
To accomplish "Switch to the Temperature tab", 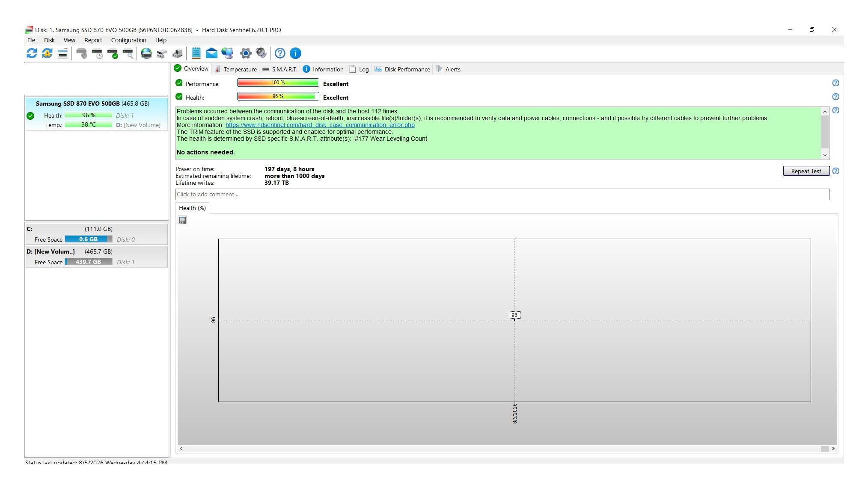I will pyautogui.click(x=236, y=69).
